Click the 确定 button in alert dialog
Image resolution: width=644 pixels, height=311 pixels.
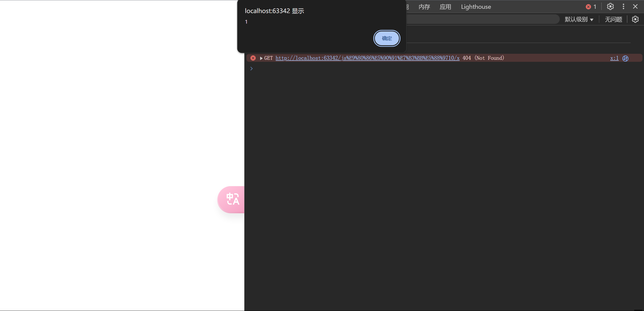(387, 38)
